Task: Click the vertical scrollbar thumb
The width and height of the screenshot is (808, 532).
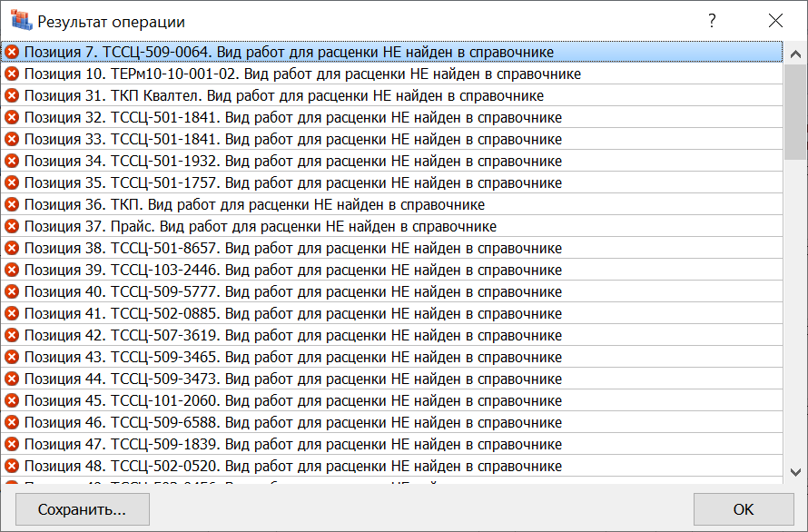Action: pyautogui.click(x=795, y=112)
